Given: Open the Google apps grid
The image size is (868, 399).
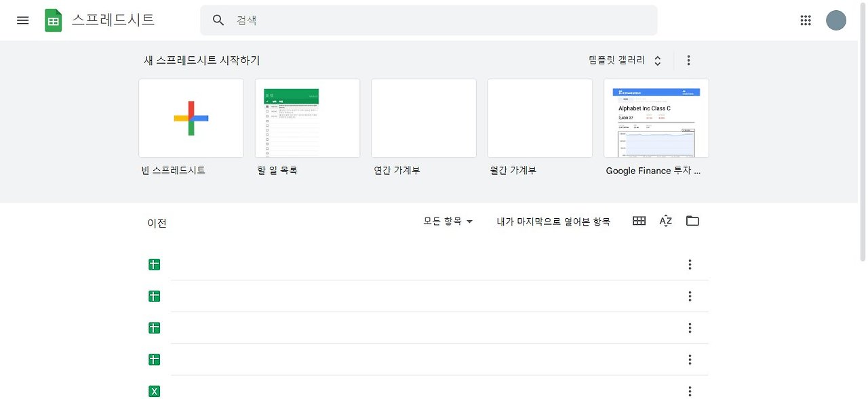Looking at the screenshot, I should point(806,20).
